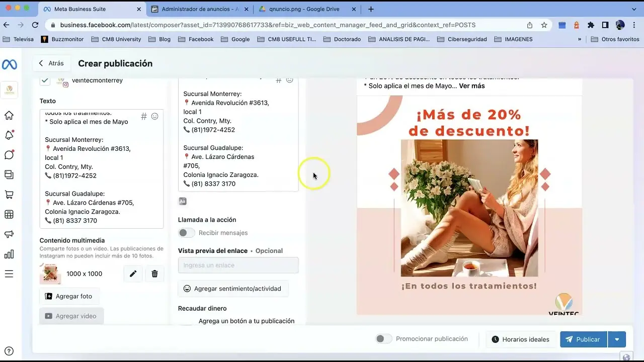Click the Agregar video button
The width and height of the screenshot is (644, 362).
[x=71, y=316]
